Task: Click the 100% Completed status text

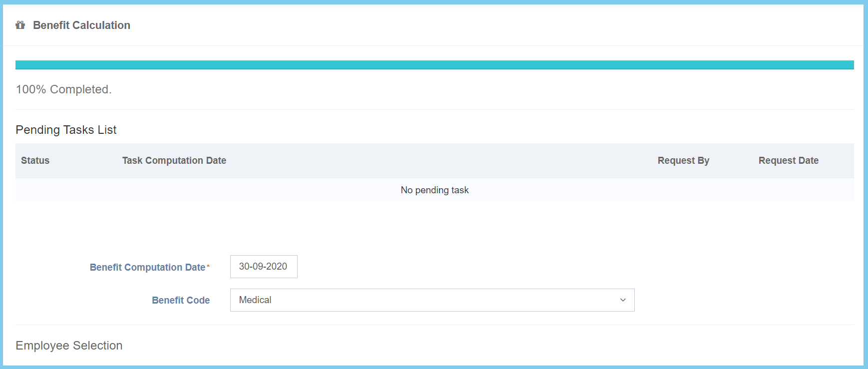Action: point(63,89)
